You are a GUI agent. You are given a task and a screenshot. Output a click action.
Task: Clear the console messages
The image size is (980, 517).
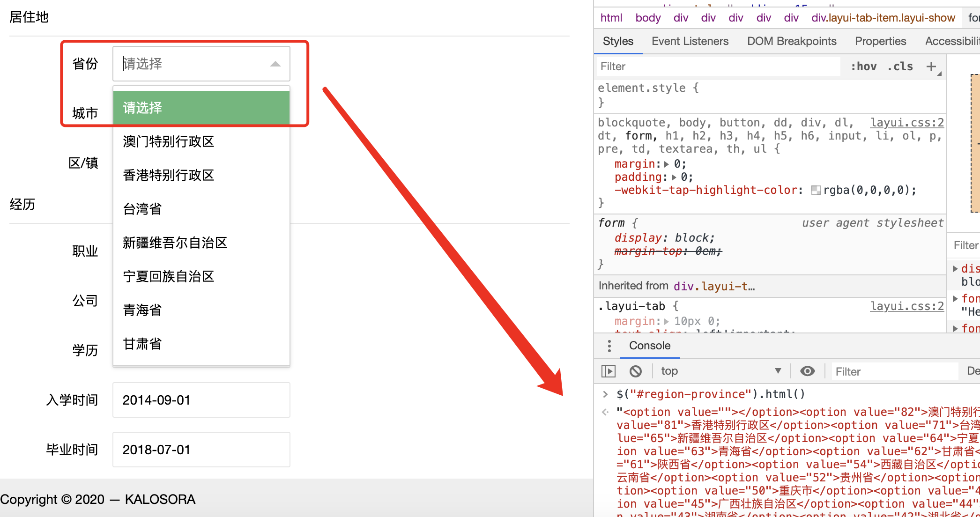[x=635, y=370]
